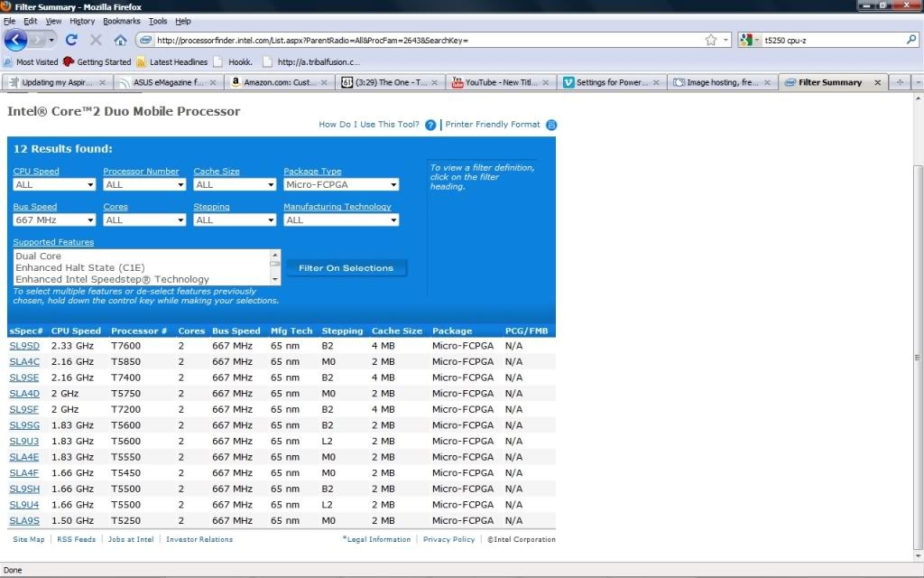Screen dimensions: 924x578
Task: Go back with the Firefox back arrow
Action: click(15, 40)
